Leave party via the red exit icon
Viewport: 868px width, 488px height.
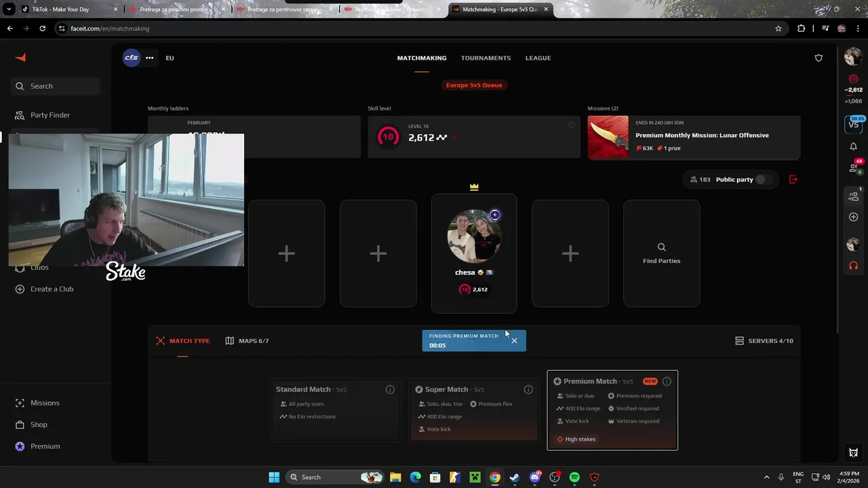pyautogui.click(x=793, y=180)
